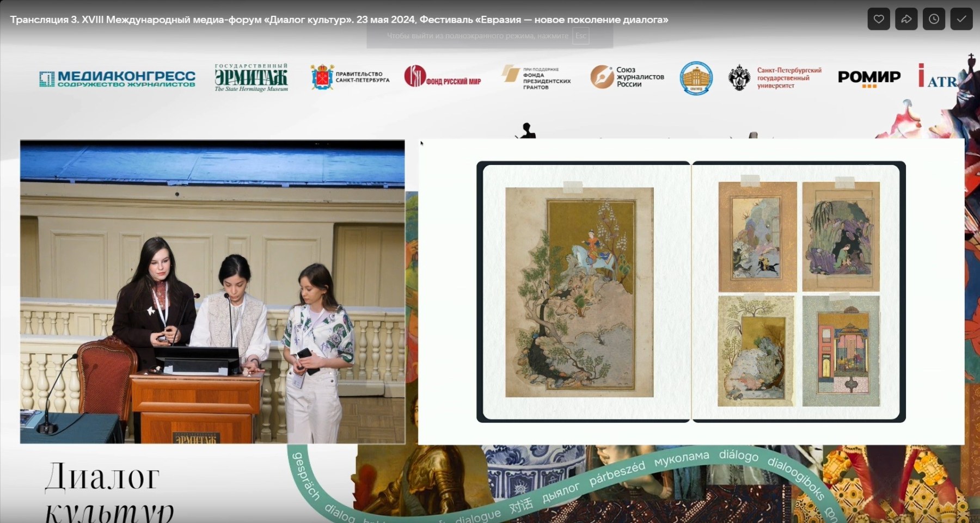The width and height of the screenshot is (980, 523).
Task: Click the checkmark icon top right
Action: coord(961,19)
